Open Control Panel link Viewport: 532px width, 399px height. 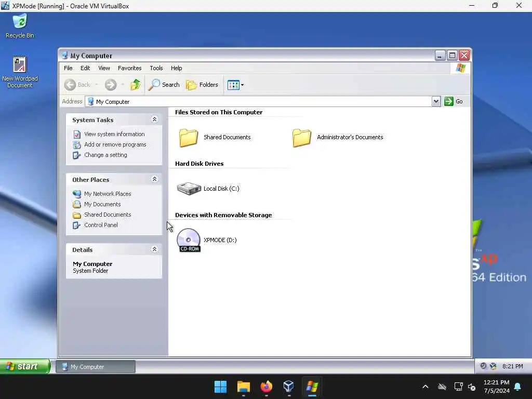click(x=101, y=225)
